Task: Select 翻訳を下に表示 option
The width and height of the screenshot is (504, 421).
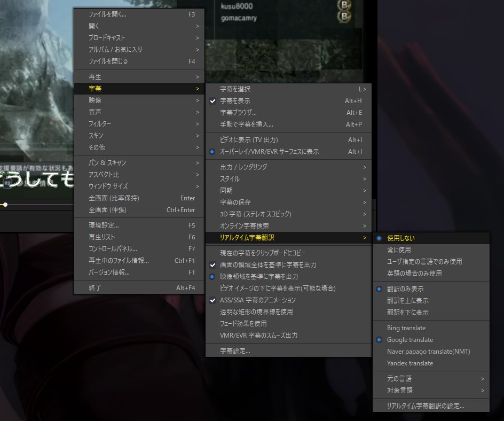Action: coord(431,313)
